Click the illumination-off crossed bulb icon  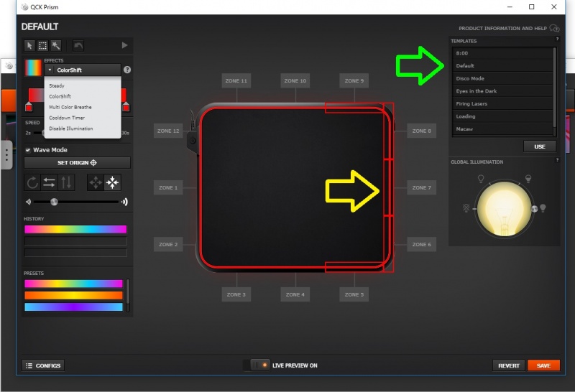click(x=466, y=208)
